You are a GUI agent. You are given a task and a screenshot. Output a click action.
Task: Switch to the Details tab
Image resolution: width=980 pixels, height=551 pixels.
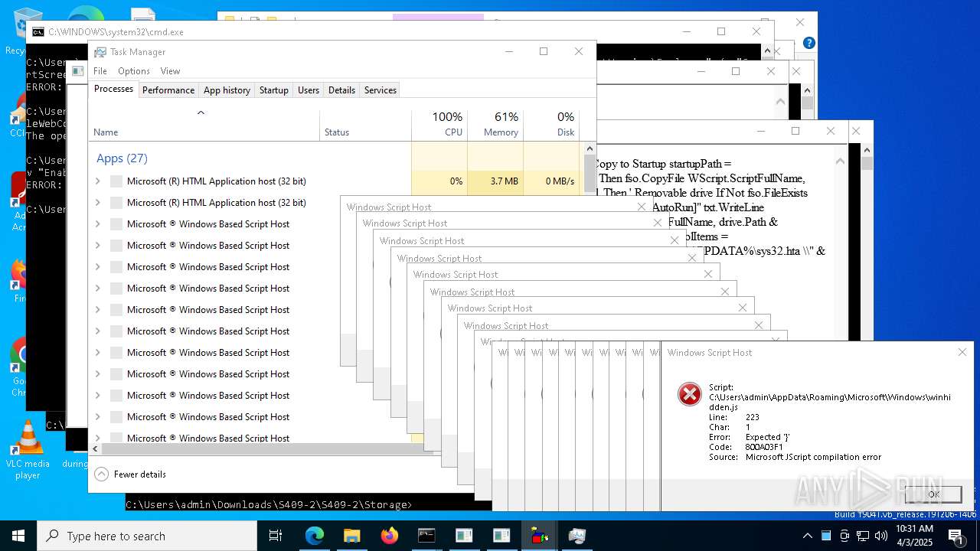click(341, 90)
